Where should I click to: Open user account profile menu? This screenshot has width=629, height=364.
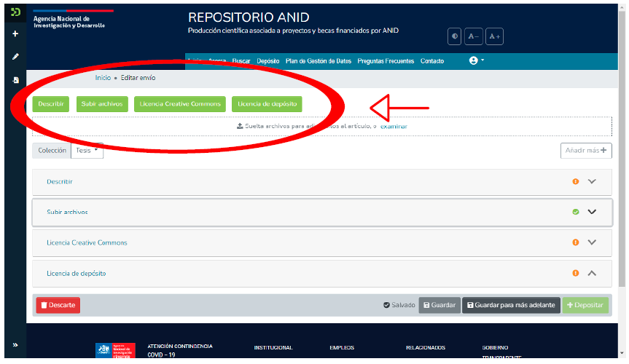[477, 60]
